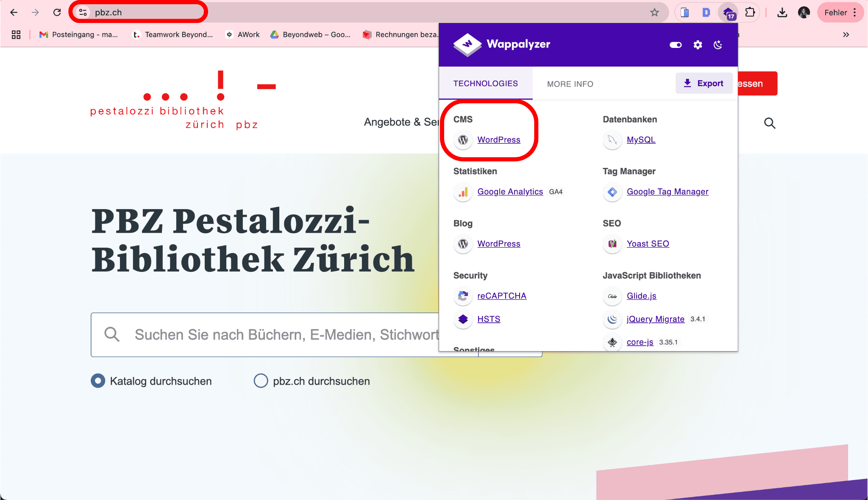Select Katalog durchsuchen radio button

tap(98, 381)
